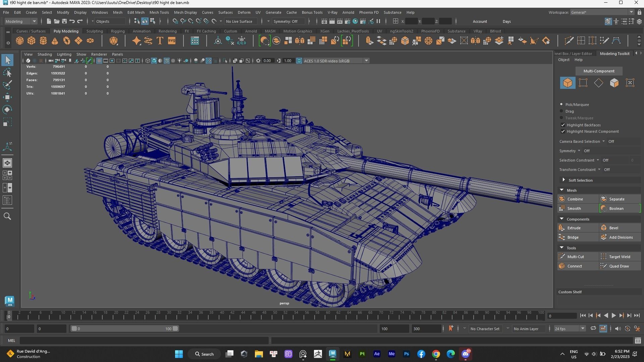Open the search magnifier in left sidebar

[7, 216]
